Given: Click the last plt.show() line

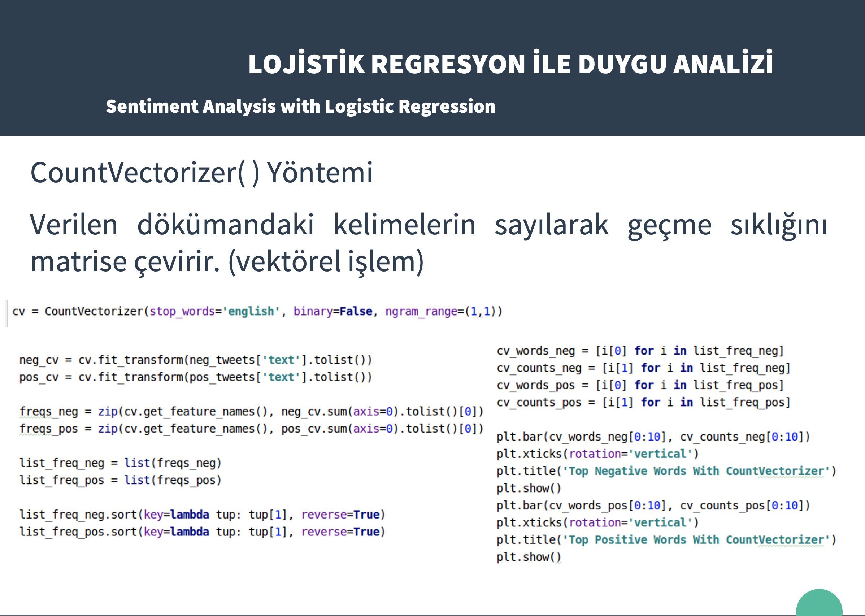Looking at the screenshot, I should click(x=529, y=557).
